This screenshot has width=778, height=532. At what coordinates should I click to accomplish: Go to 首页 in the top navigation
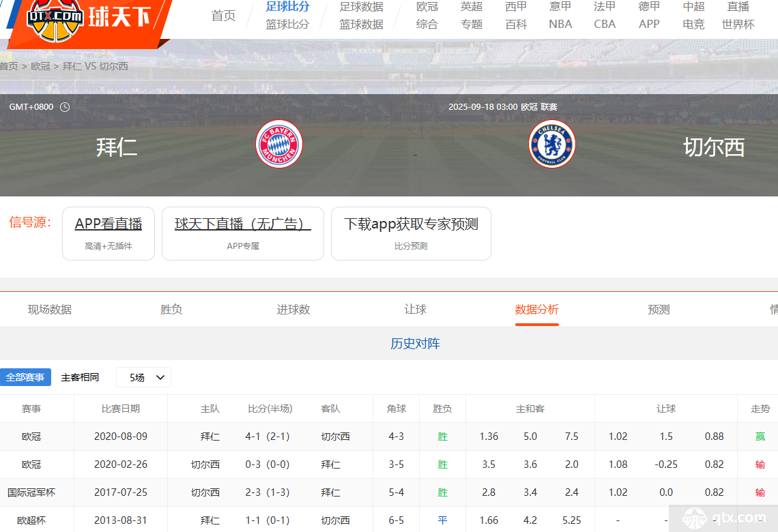[x=223, y=16]
